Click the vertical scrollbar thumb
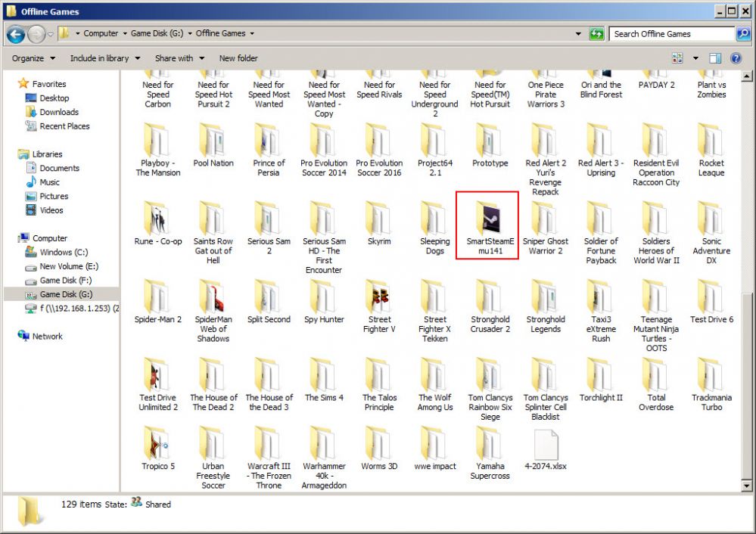 (x=746, y=386)
